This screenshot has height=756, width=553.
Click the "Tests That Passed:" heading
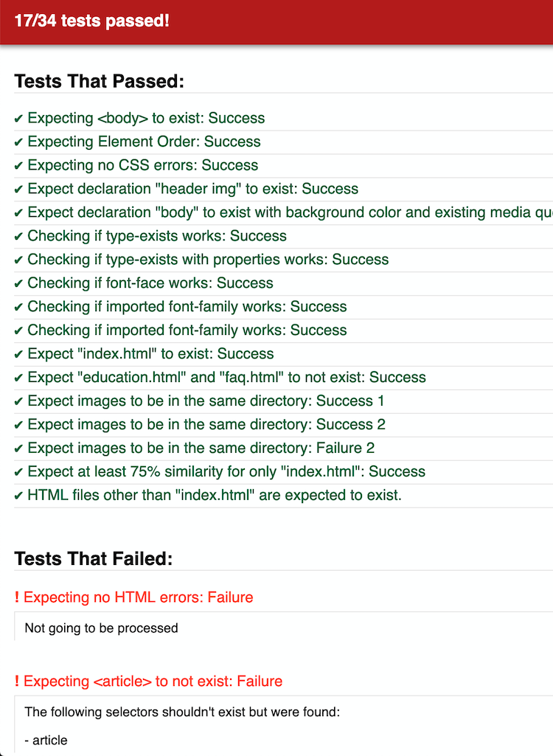pyautogui.click(x=99, y=81)
